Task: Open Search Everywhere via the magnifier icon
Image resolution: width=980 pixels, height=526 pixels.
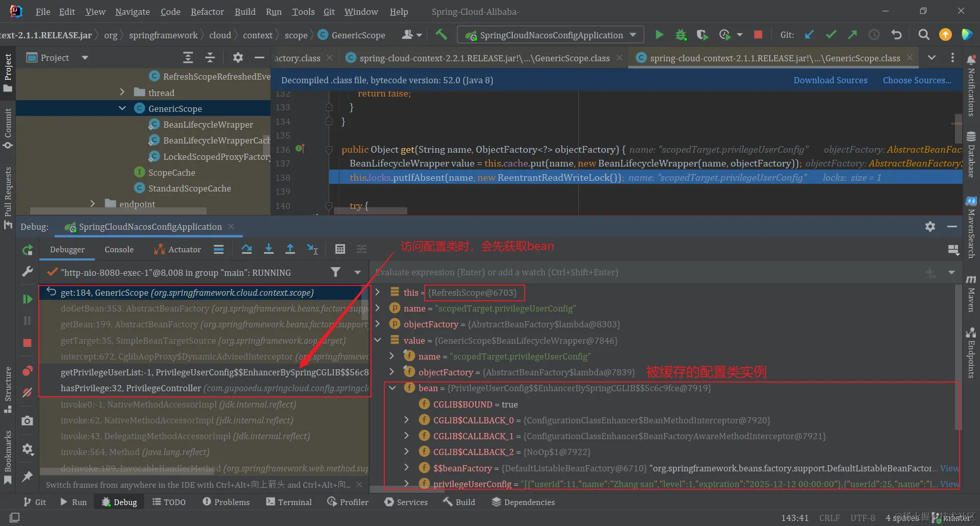Action: tap(923, 35)
